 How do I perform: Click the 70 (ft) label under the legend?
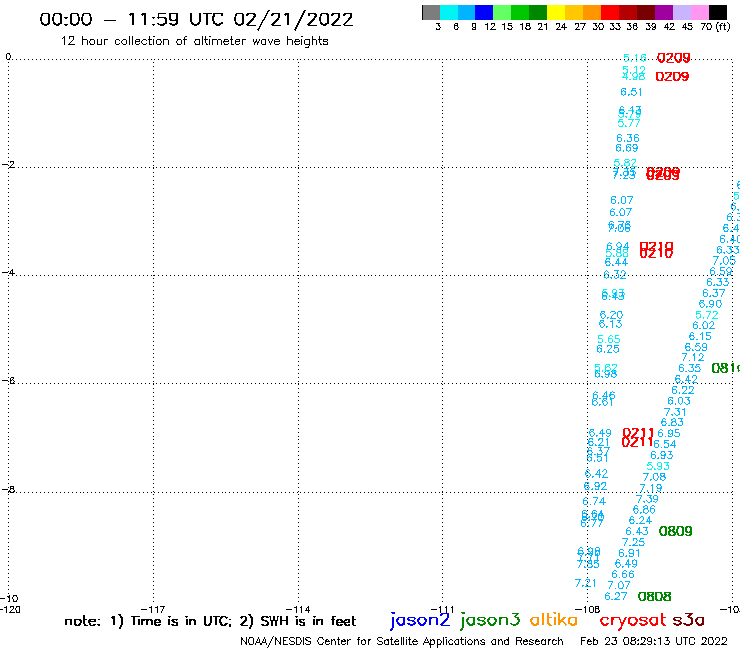tap(715, 27)
